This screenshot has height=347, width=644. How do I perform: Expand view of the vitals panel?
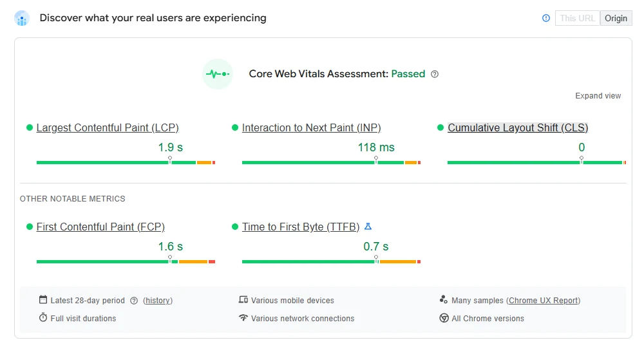tap(598, 96)
